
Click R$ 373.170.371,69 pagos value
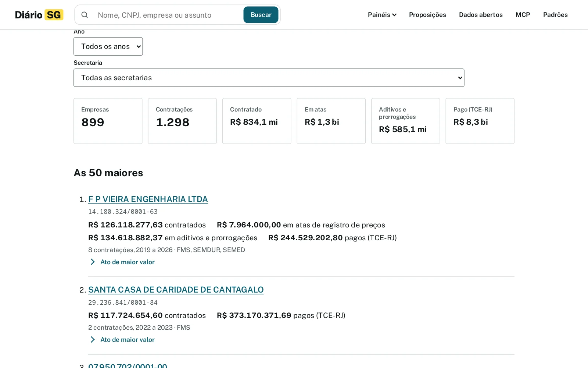click(x=281, y=315)
